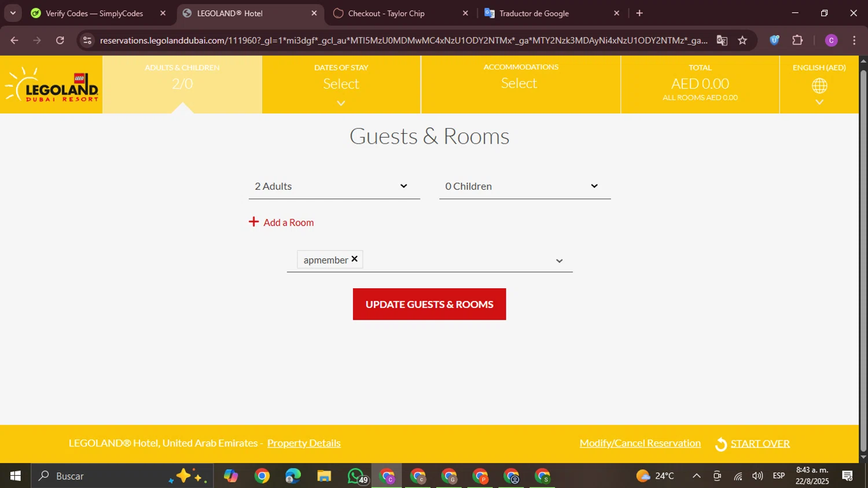Open Copilot from the taskbar

click(231, 476)
